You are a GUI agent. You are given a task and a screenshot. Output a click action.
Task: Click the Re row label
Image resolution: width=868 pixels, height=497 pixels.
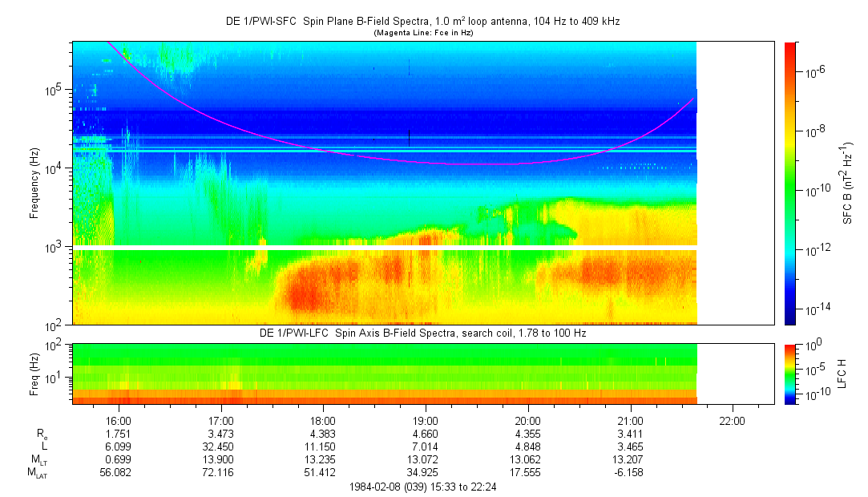[x=42, y=434]
